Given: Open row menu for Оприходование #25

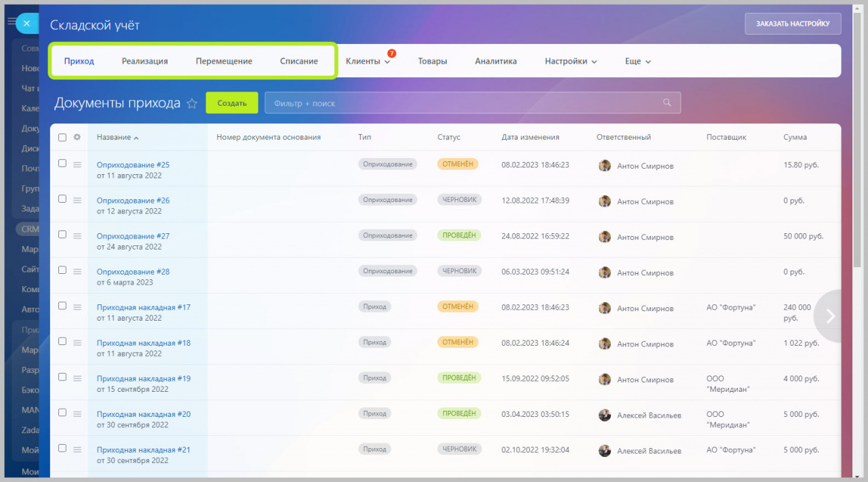Looking at the screenshot, I should point(77,165).
